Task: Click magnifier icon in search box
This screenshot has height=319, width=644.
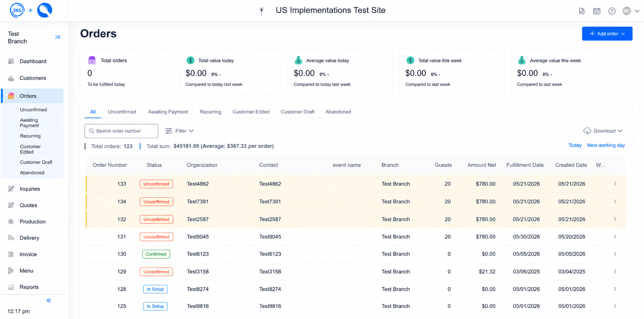Action: [x=91, y=131]
